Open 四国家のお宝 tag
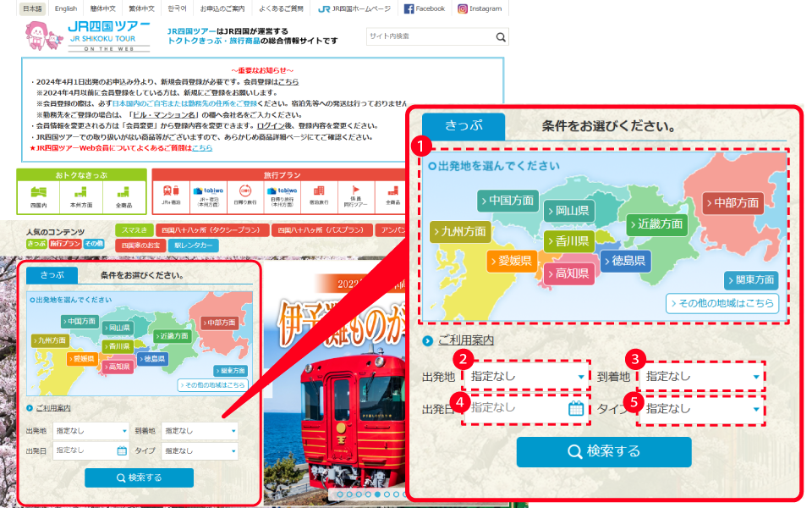This screenshot has width=812, height=508. pyautogui.click(x=141, y=246)
